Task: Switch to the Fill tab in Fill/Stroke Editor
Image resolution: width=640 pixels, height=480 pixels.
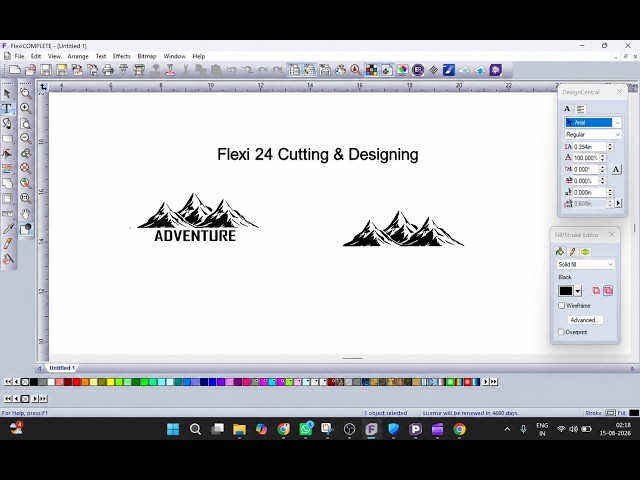Action: [x=560, y=252]
